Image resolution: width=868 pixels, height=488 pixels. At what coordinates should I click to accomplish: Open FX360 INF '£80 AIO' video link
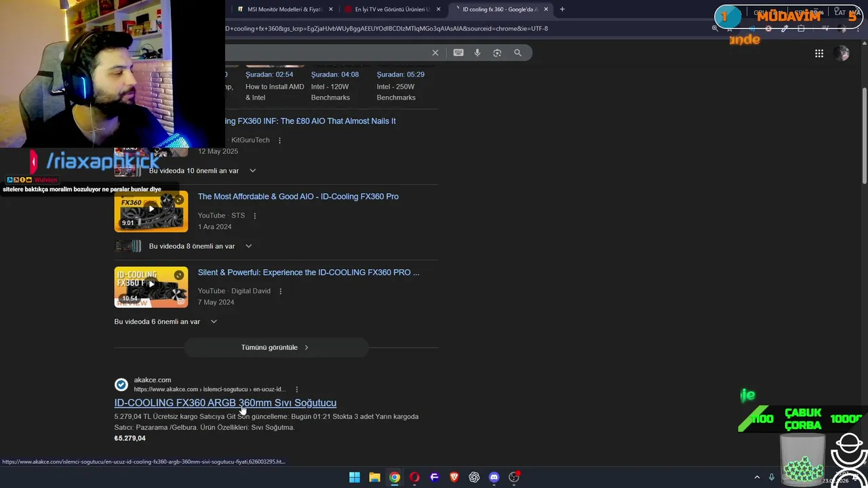(x=311, y=121)
